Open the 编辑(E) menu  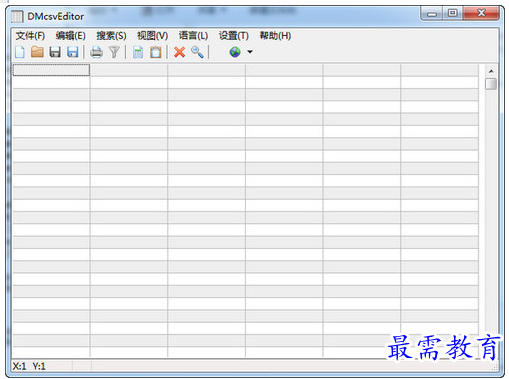(71, 35)
